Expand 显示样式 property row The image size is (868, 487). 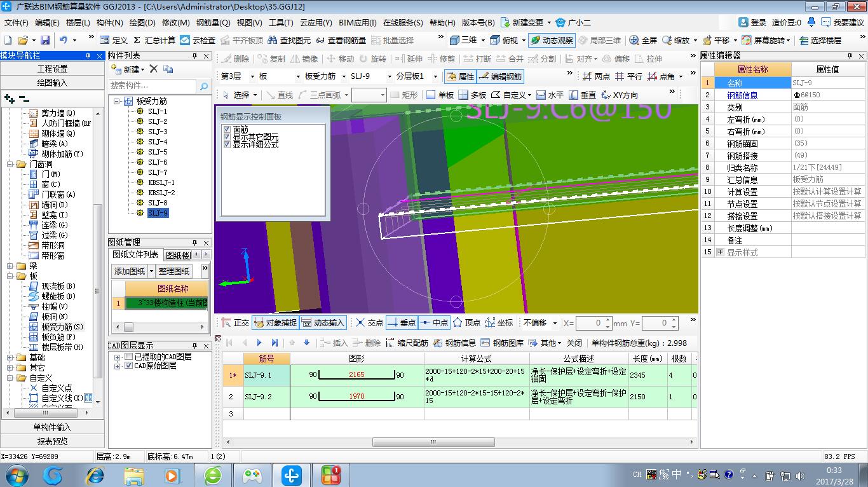(x=720, y=252)
